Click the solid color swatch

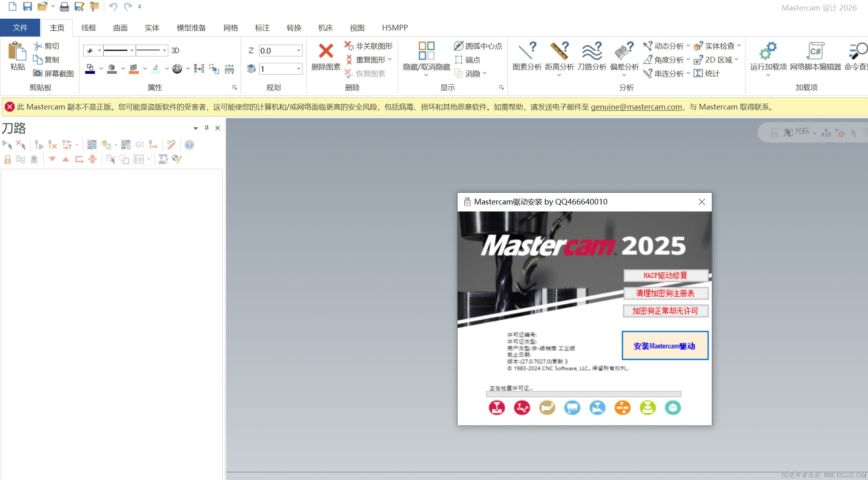pos(112,69)
